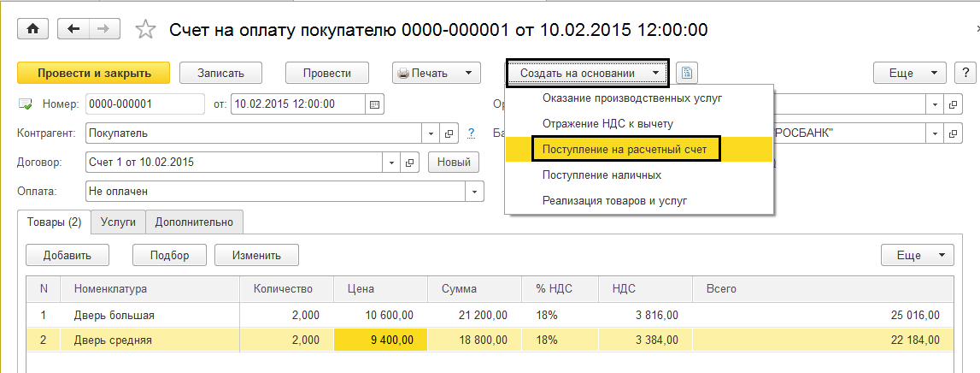Click the Номер input field

(144, 104)
